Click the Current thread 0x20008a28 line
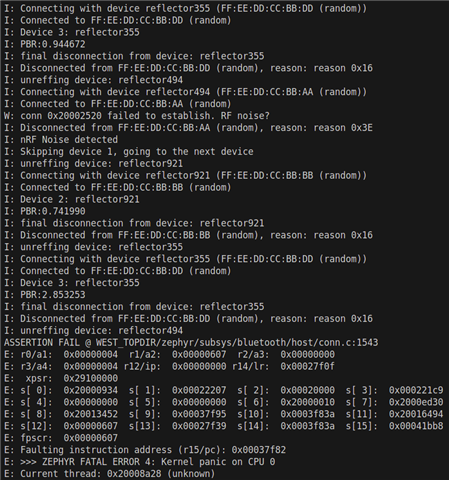The width and height of the screenshot is (449, 480). coord(110,474)
